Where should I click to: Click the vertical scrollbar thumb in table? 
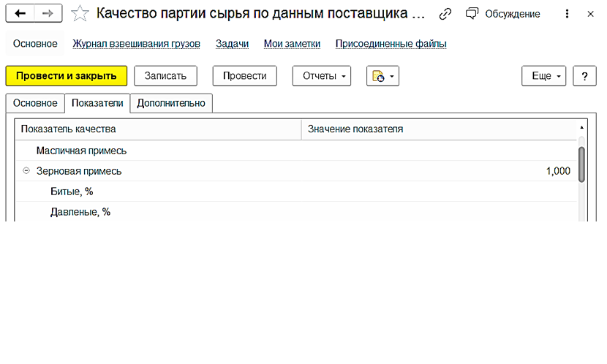click(581, 164)
